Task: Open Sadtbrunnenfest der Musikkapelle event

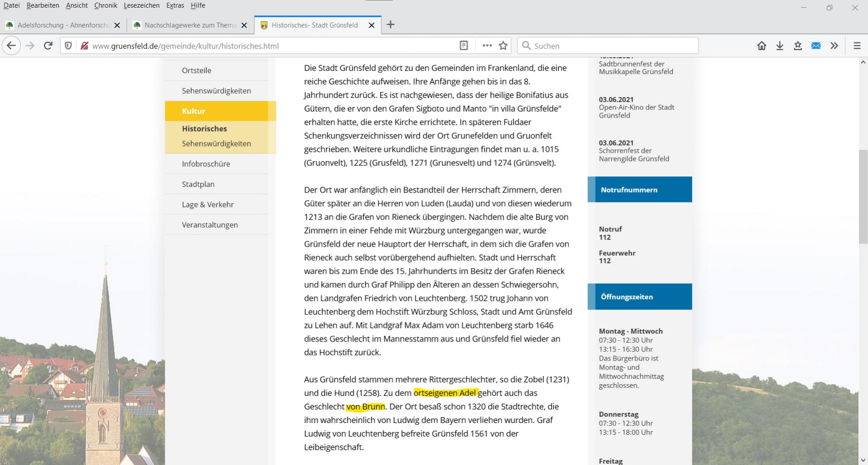Action: 636,68
